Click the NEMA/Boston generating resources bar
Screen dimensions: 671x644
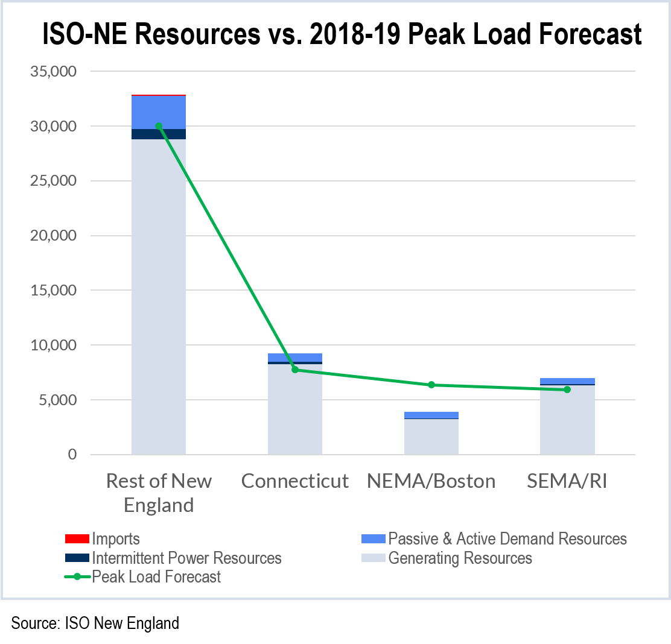[x=431, y=437]
